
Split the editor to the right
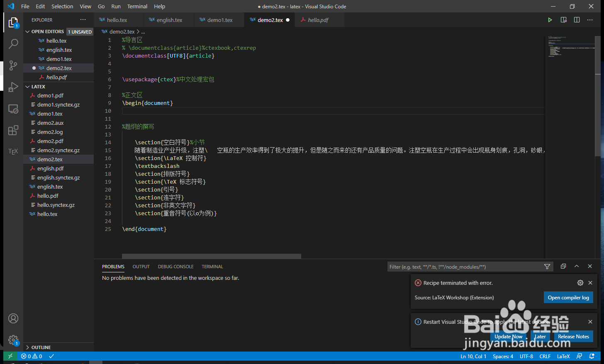point(577,20)
